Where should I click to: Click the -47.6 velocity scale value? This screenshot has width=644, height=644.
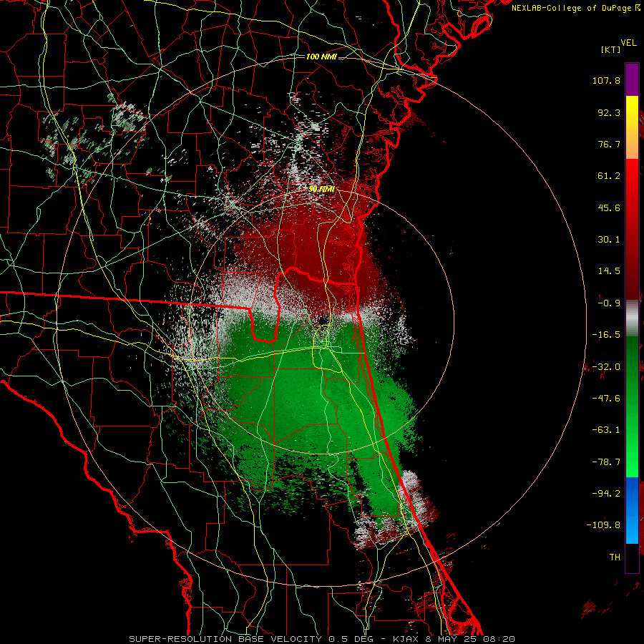[x=606, y=399]
